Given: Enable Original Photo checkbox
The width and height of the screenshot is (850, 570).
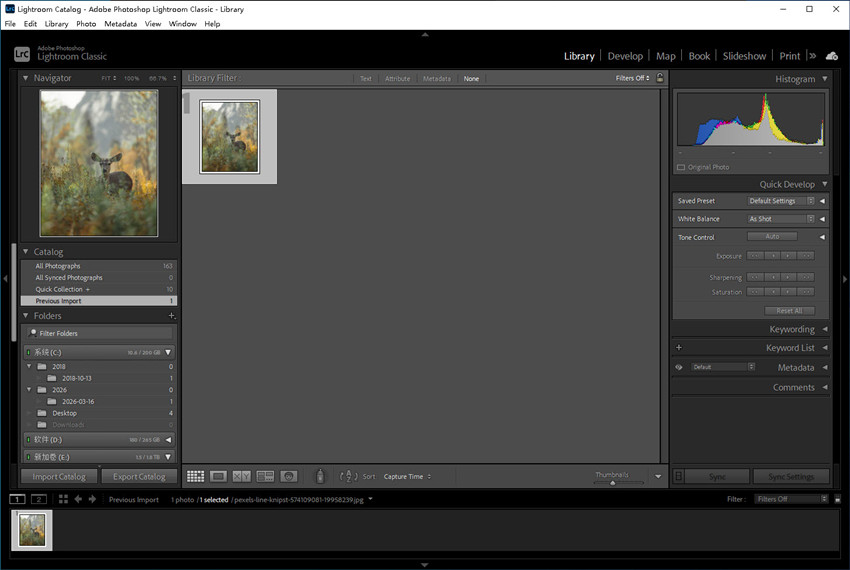Looking at the screenshot, I should (681, 167).
